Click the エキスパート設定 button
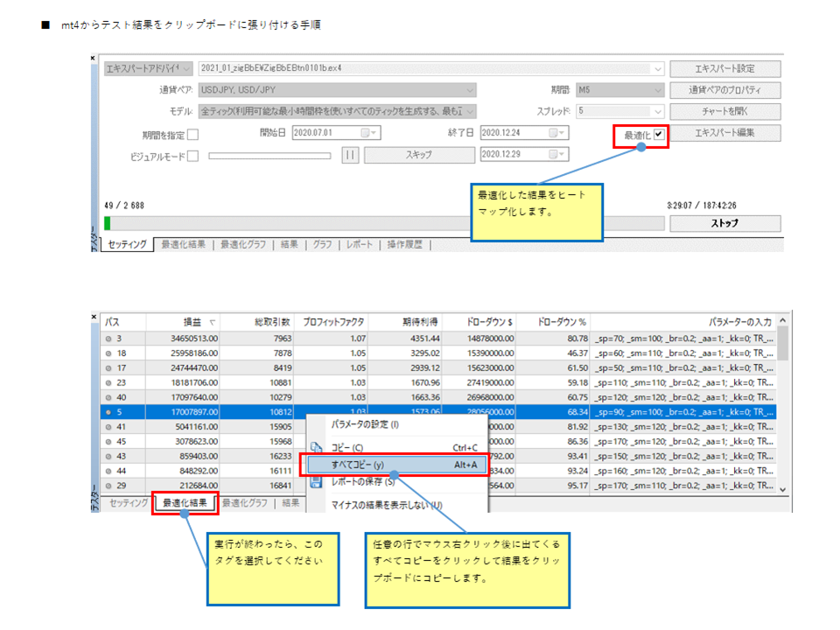Screen dimensions: 840x630 (x=724, y=68)
